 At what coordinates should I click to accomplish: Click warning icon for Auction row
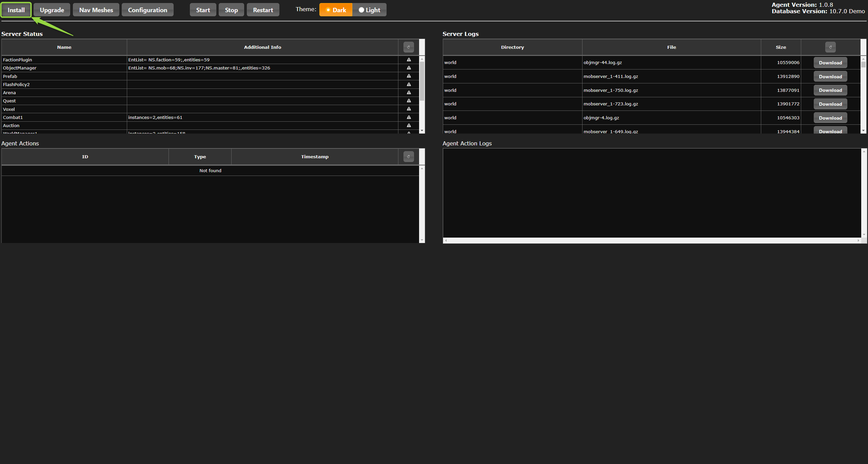tap(409, 125)
